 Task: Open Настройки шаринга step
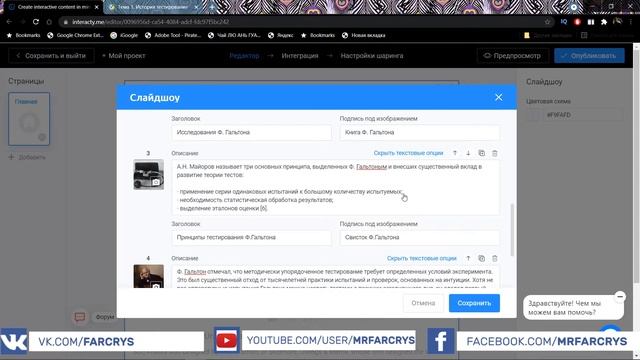[x=372, y=56]
